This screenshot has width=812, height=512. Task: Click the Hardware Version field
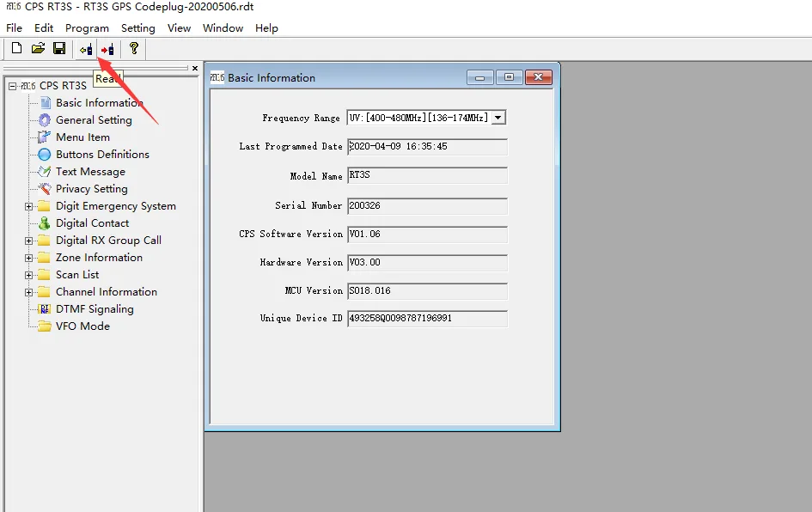coord(427,263)
